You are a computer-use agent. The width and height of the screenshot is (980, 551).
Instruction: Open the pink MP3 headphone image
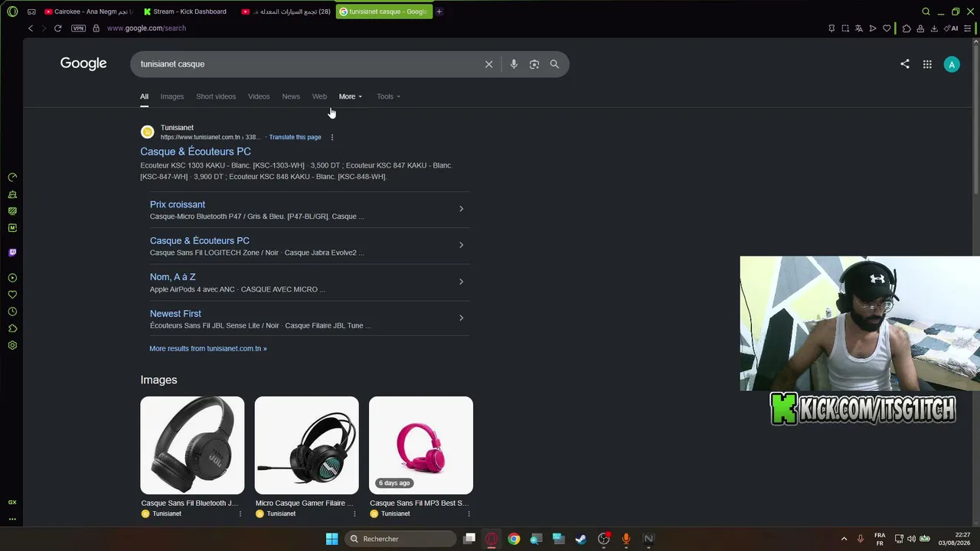tap(421, 445)
